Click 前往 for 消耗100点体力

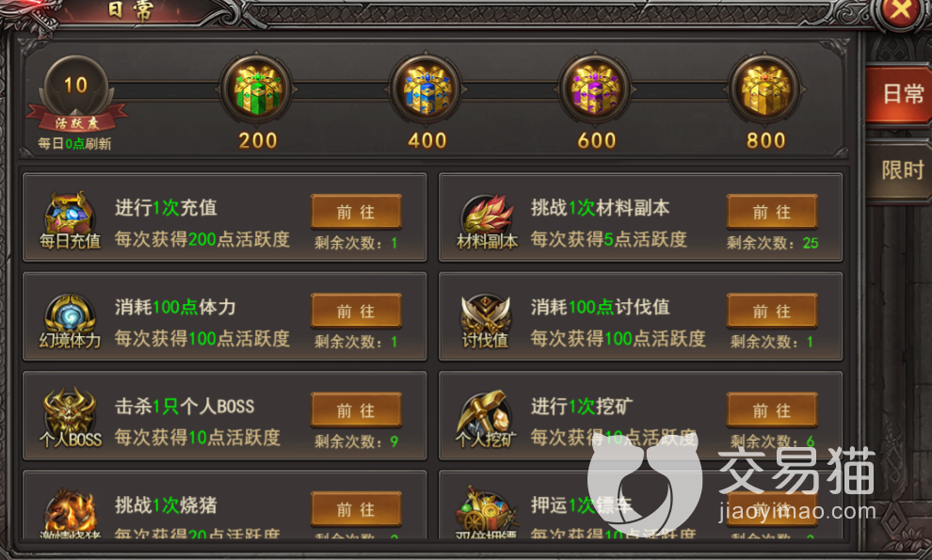(x=356, y=311)
